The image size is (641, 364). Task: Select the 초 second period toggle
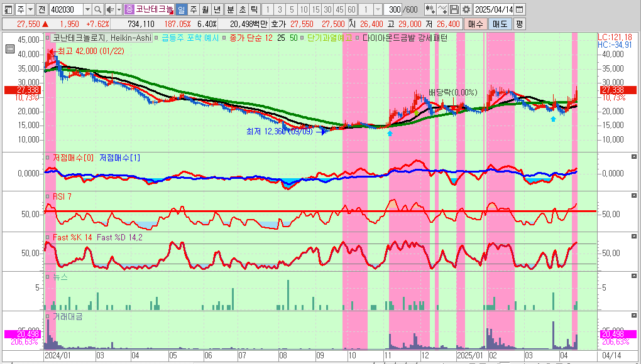tap(243, 9)
